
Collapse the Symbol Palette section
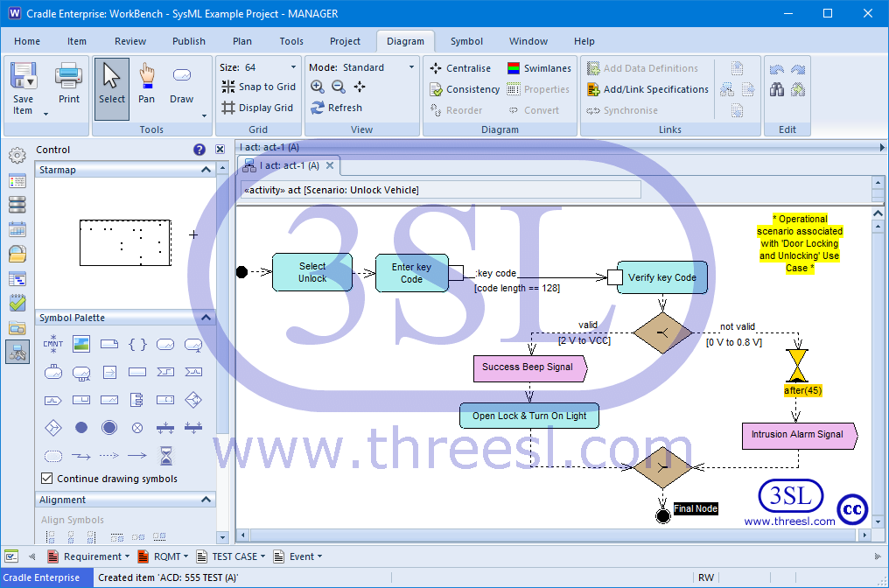tap(206, 318)
